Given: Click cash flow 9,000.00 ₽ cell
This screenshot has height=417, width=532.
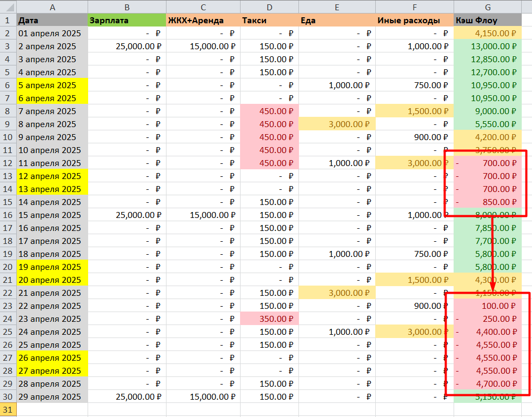Looking at the screenshot, I should click(x=488, y=111).
